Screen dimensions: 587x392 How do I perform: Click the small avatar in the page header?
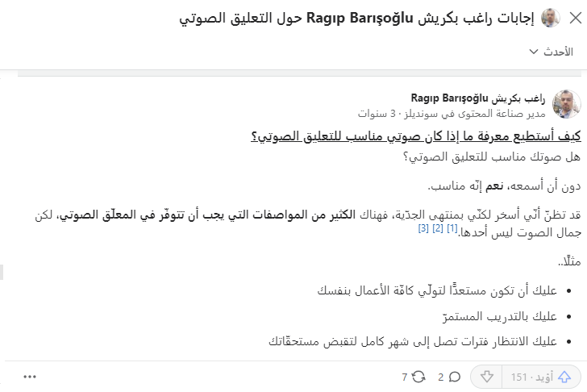click(551, 17)
